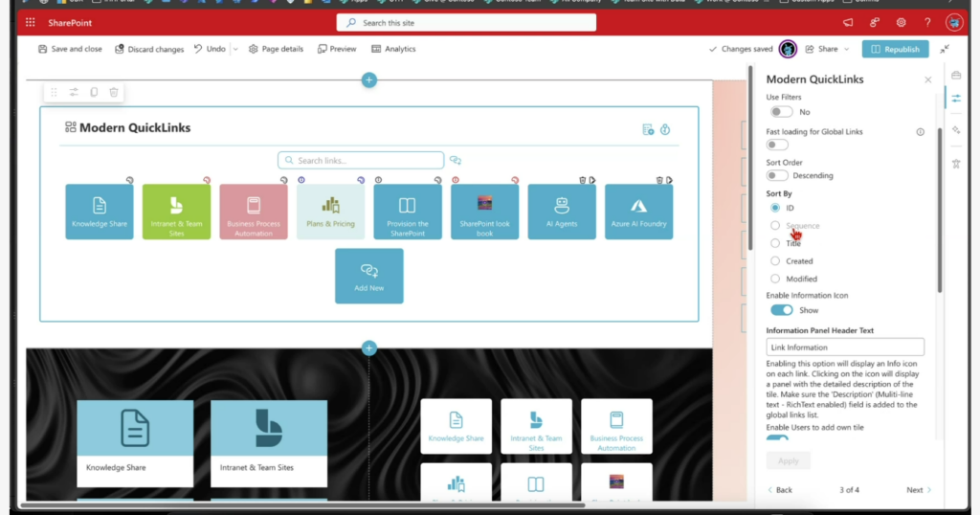Open the account profile picture in header
This screenshot has width=980, height=515.
pos(954,23)
